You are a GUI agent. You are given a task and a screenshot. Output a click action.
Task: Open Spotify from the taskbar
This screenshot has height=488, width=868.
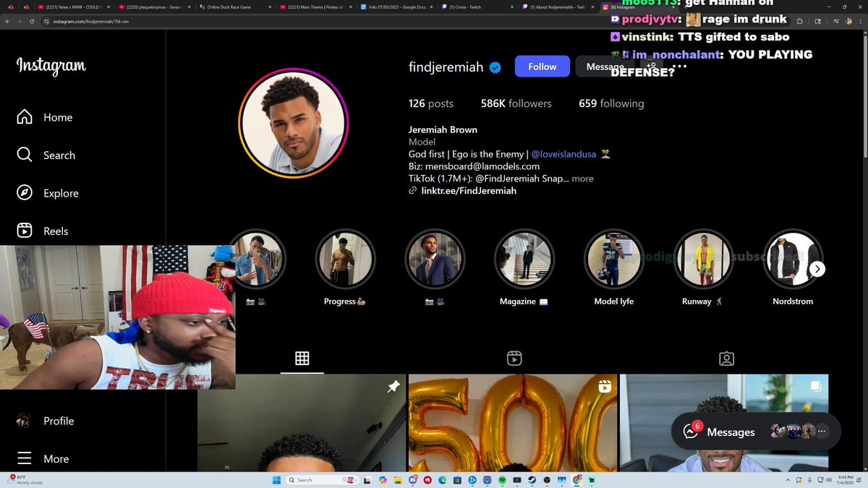coord(502,480)
